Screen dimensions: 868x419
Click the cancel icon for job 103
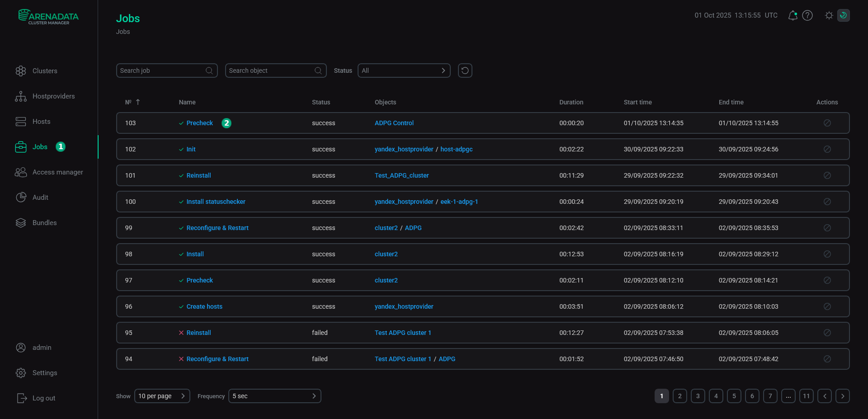[x=827, y=123]
